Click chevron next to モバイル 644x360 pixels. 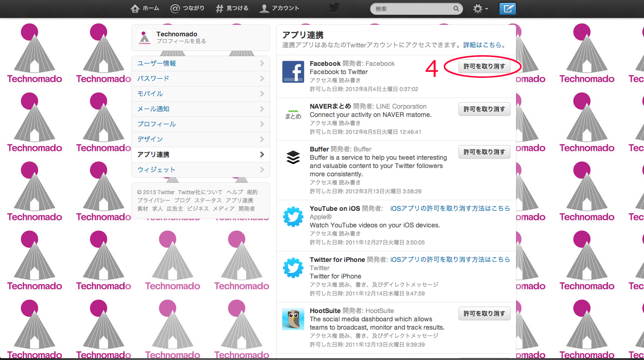tap(262, 94)
